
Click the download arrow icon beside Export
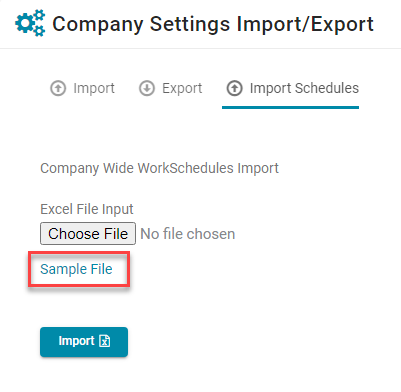[x=147, y=88]
